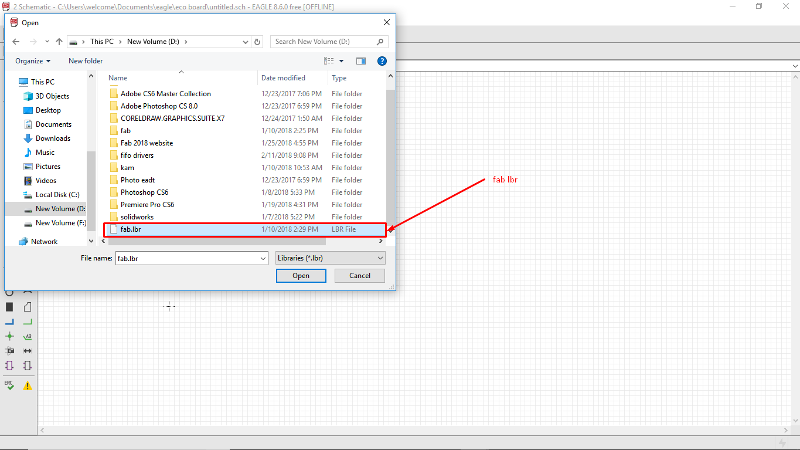The width and height of the screenshot is (800, 450).
Task: Click New folder button
Action: point(85,61)
